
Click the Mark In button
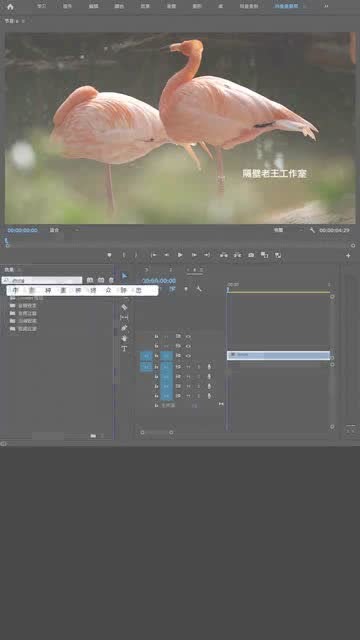[x=124, y=255]
